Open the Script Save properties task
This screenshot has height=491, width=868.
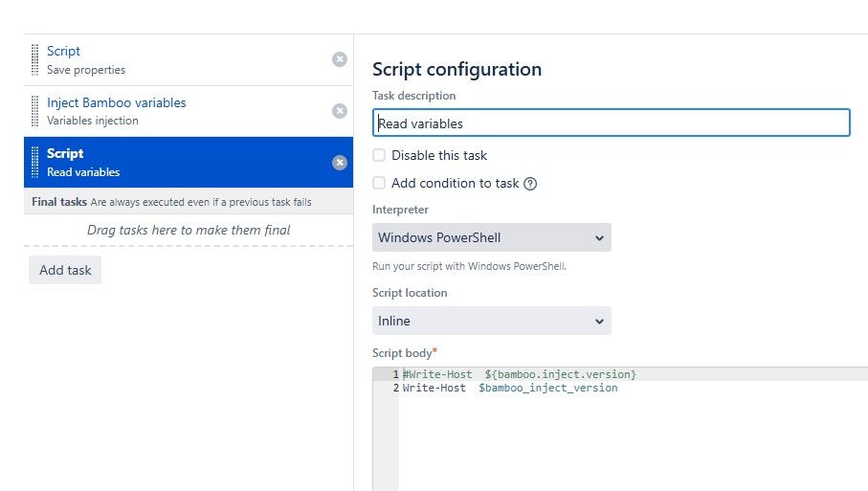tap(189, 59)
